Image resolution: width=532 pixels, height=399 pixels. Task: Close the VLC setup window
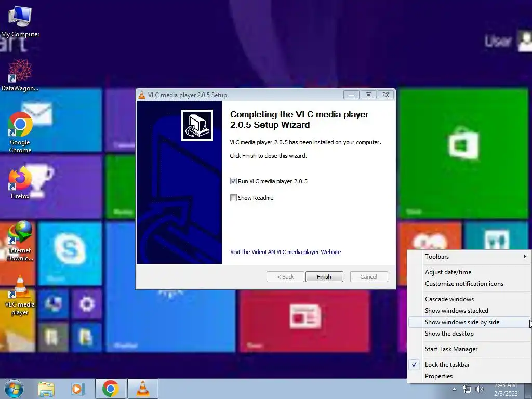[386, 95]
